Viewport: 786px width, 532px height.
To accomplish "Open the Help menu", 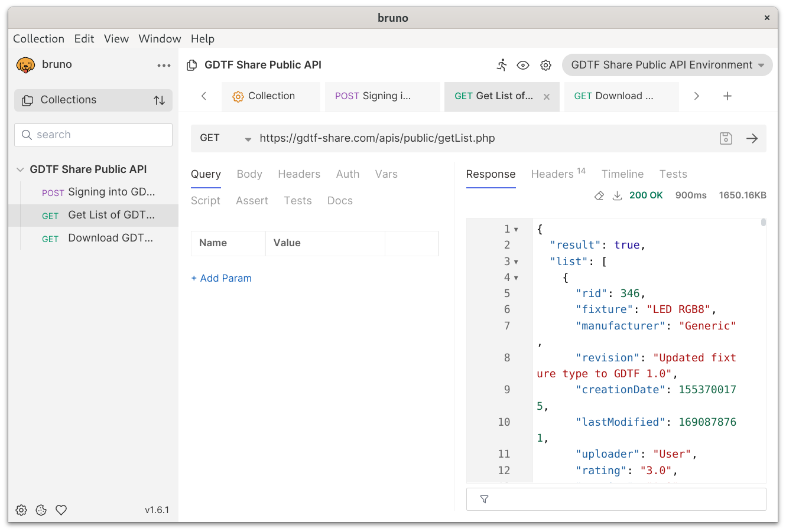I will (203, 38).
